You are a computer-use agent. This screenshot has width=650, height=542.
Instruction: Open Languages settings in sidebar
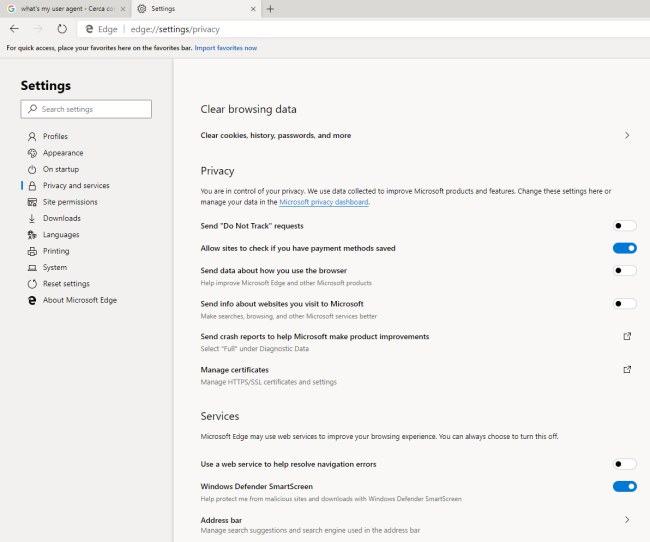[x=61, y=235]
